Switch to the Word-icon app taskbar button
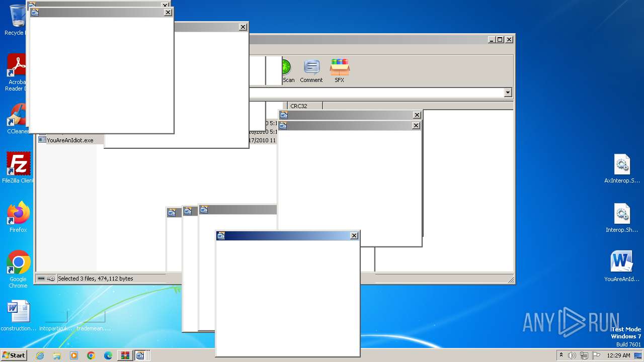Viewport: 644px width, 362px height. coord(141,355)
